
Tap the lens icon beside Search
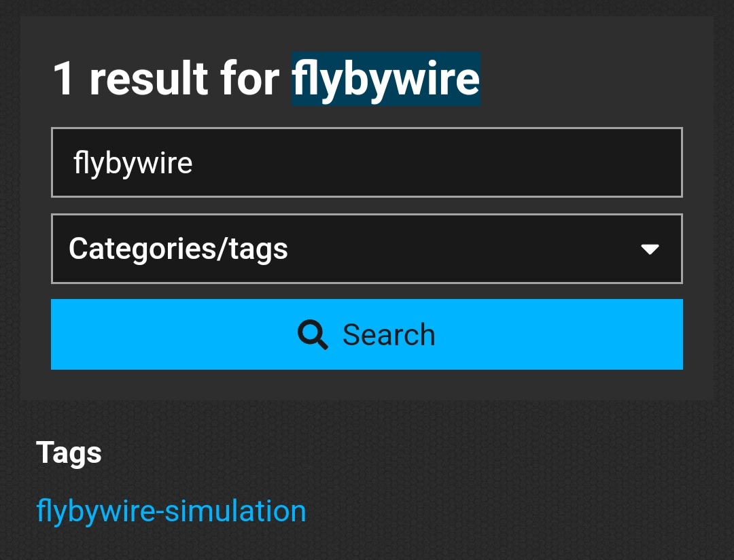(x=313, y=335)
